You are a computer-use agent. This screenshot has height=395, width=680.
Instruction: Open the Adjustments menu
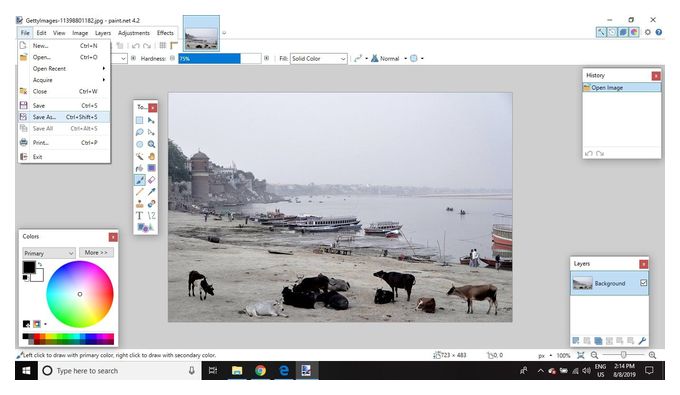[x=134, y=33]
